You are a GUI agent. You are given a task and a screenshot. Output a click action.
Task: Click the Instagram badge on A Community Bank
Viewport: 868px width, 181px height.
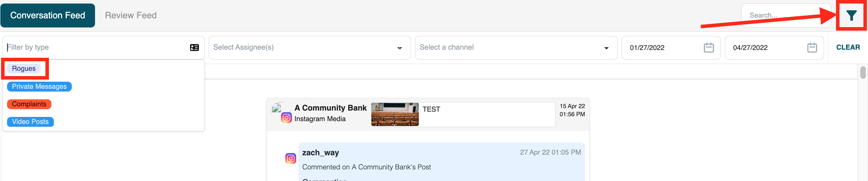[x=286, y=118]
